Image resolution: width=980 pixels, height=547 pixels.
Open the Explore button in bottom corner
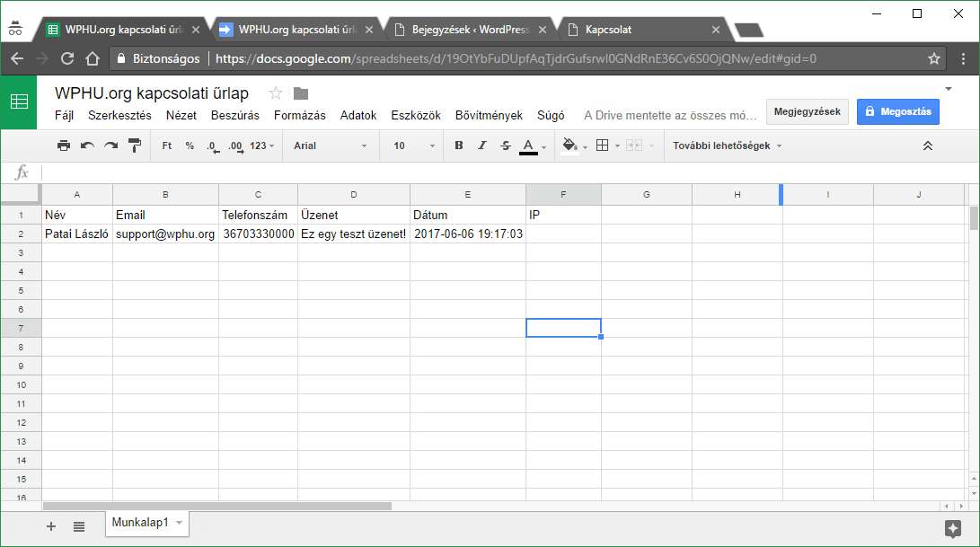pyautogui.click(x=953, y=528)
